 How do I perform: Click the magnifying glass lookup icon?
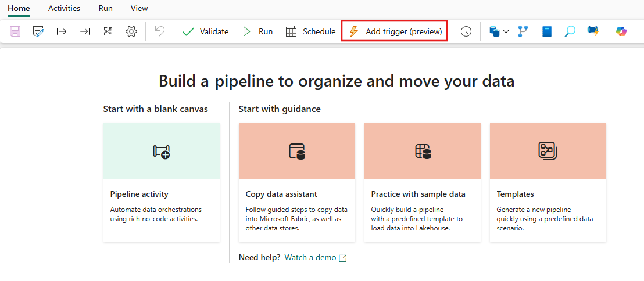570,31
